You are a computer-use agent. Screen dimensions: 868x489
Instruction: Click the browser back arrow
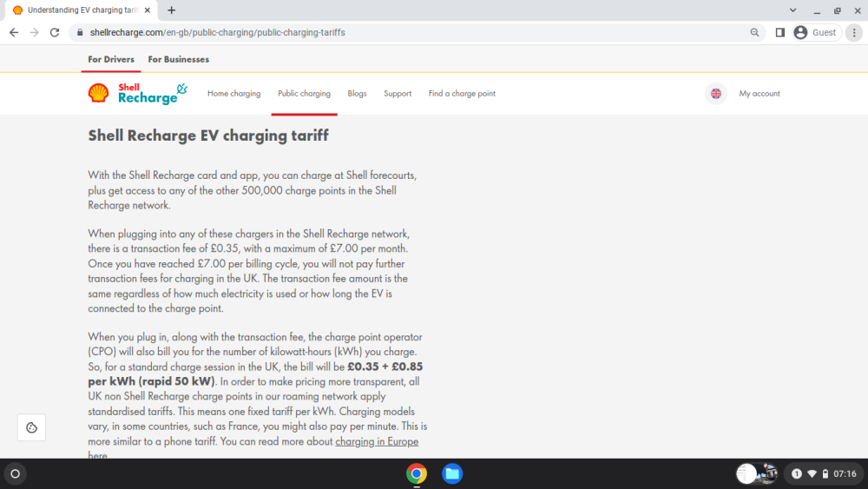click(x=14, y=33)
